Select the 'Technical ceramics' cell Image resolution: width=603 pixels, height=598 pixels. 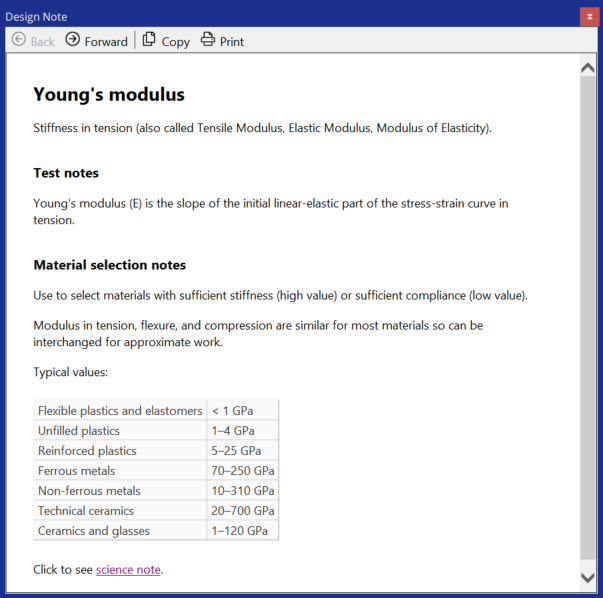coord(120,510)
